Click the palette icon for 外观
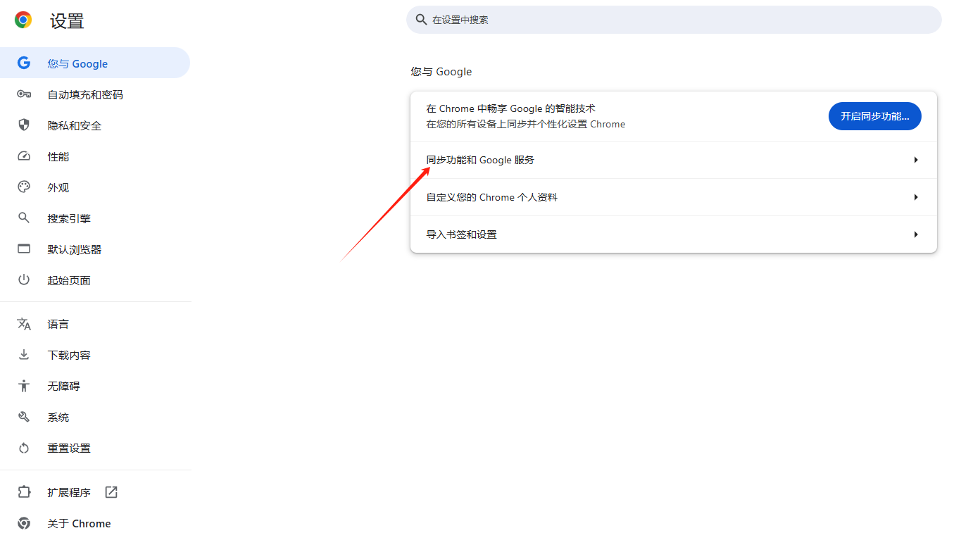The image size is (980, 552). [24, 187]
